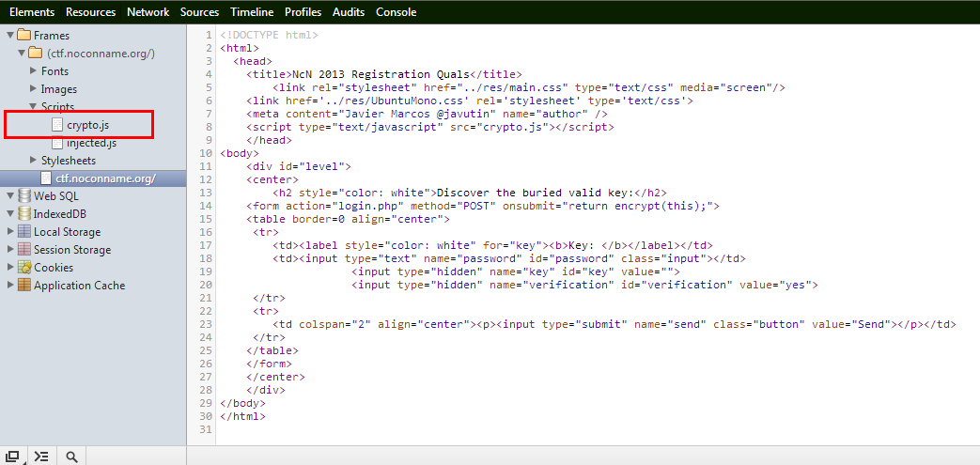Click the IndexedDB database icon

24,214
